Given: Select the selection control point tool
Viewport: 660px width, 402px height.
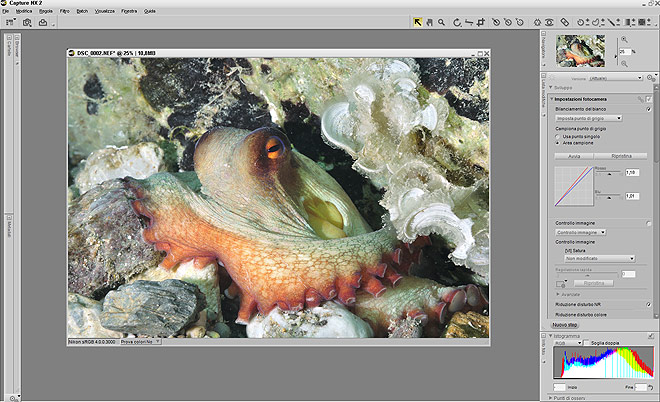Looking at the screenshot, I should pyautogui.click(x=583, y=22).
